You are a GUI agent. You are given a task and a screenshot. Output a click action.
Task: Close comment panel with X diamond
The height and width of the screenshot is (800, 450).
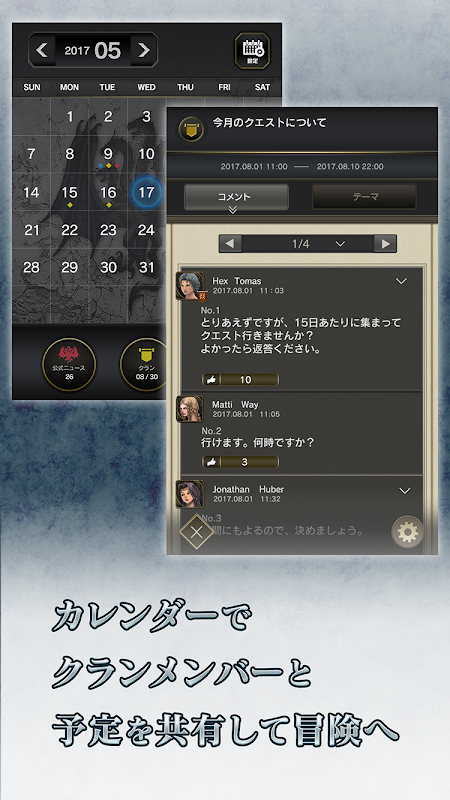pyautogui.click(x=196, y=532)
